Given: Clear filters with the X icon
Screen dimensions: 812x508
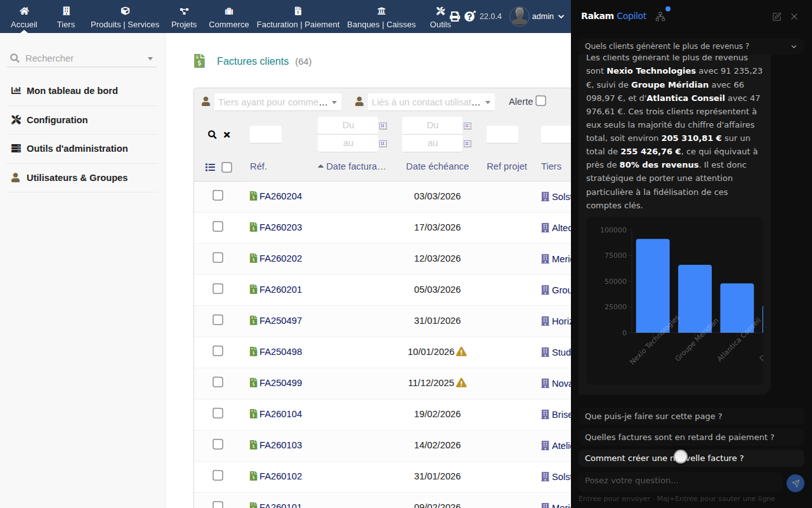Looking at the screenshot, I should (227, 135).
